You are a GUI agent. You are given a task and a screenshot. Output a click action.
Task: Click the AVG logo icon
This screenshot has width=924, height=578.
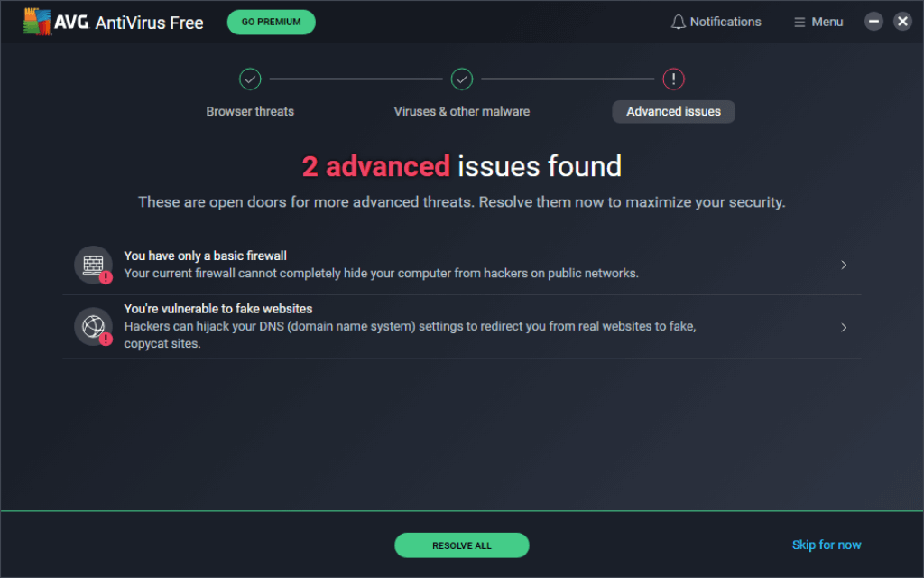pyautogui.click(x=36, y=22)
